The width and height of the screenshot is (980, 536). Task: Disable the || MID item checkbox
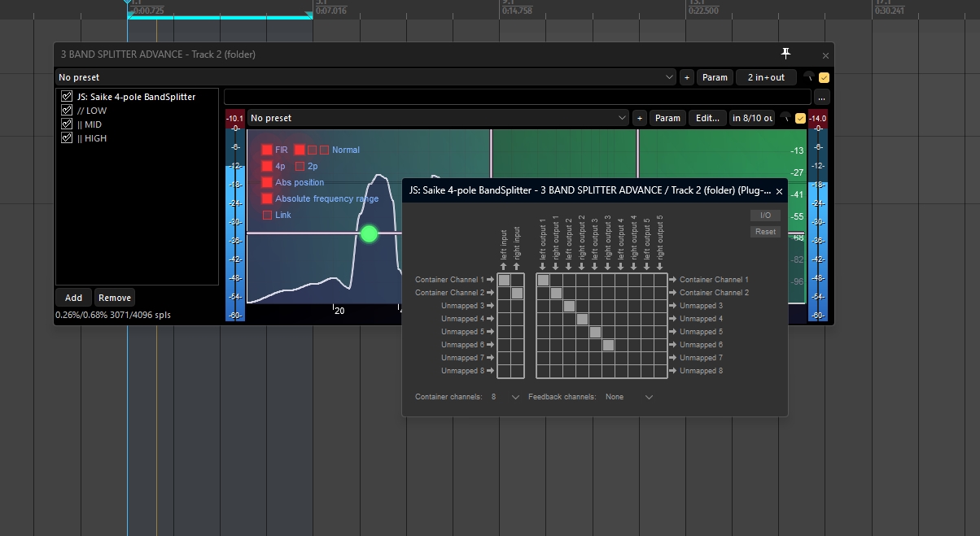coord(67,124)
